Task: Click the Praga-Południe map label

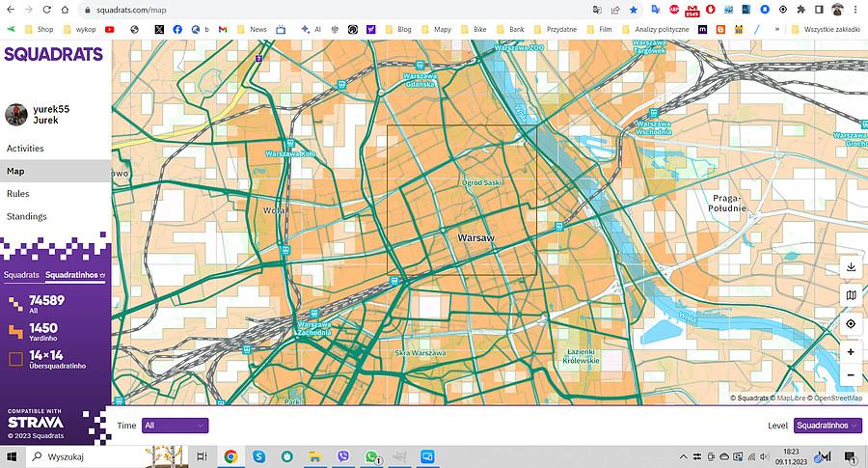Action: click(727, 204)
